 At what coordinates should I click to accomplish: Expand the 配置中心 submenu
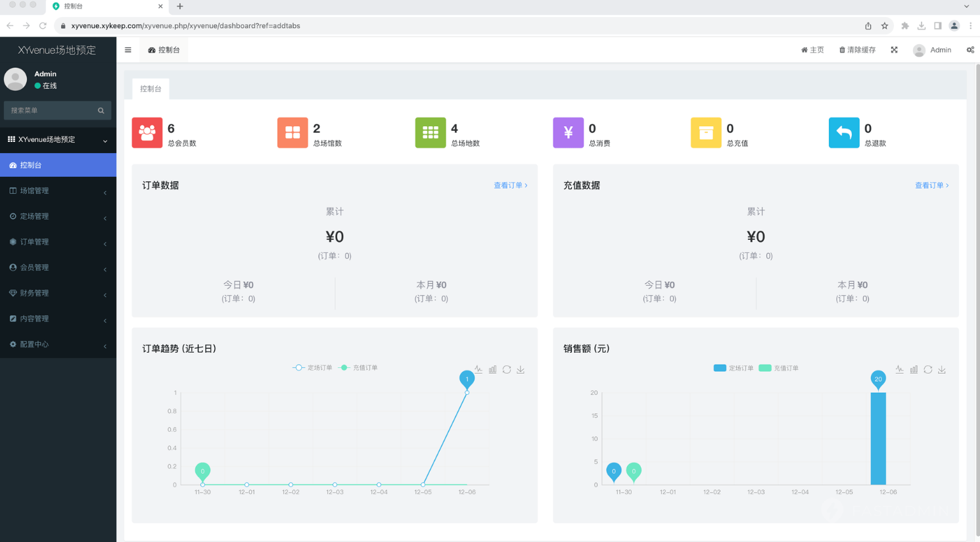pos(58,344)
